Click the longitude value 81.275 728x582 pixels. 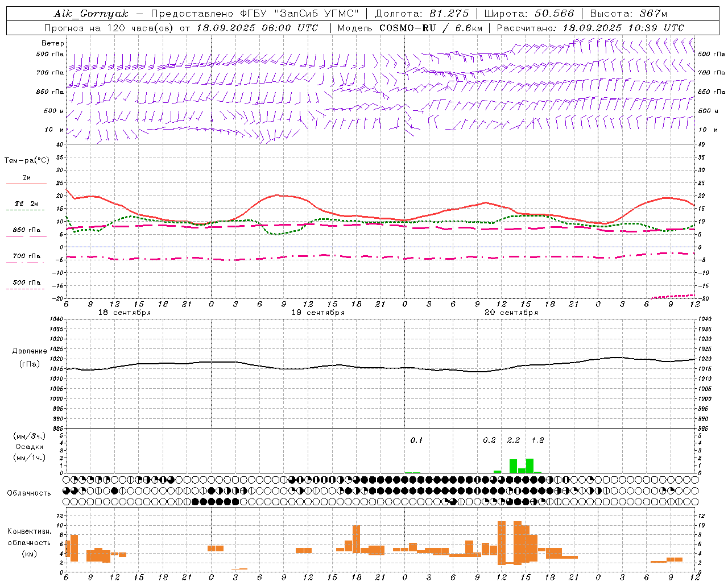[x=449, y=14]
